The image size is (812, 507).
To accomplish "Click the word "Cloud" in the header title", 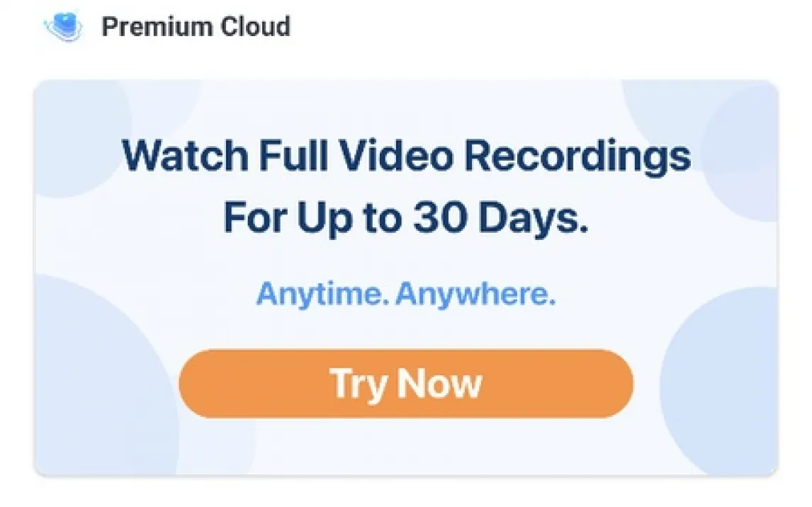I will coord(255,26).
